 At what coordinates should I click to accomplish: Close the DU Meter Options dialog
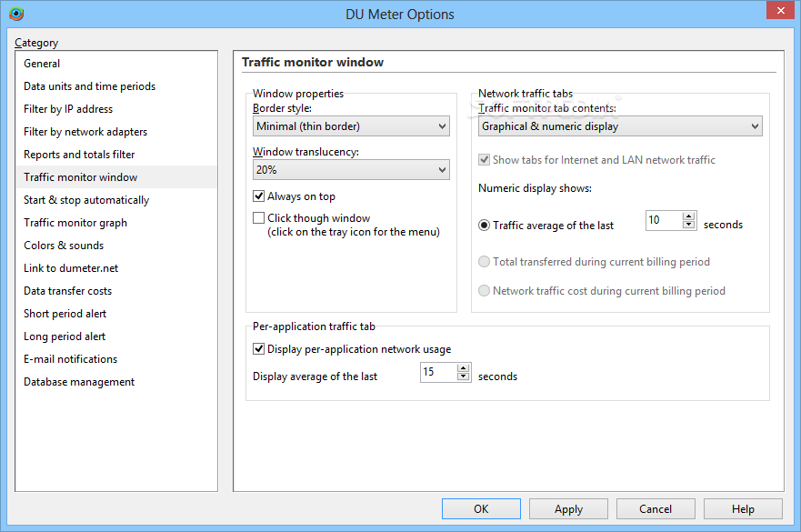(781, 10)
